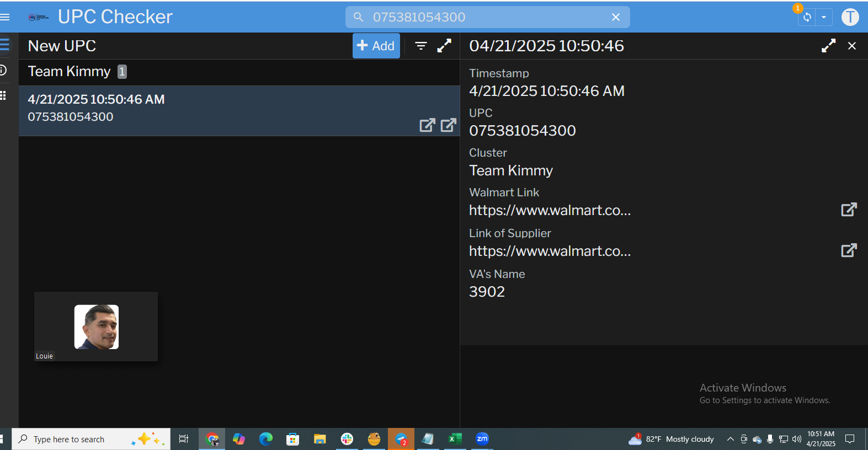868x450 pixels.
Task: Open Excel from the Windows taskbar
Action: tap(455, 439)
